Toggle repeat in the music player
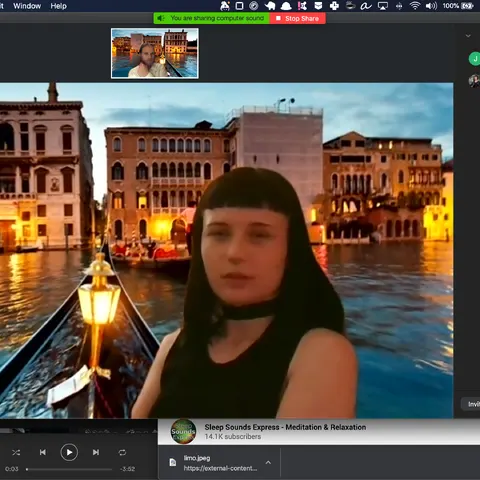The width and height of the screenshot is (480, 480). point(122,452)
